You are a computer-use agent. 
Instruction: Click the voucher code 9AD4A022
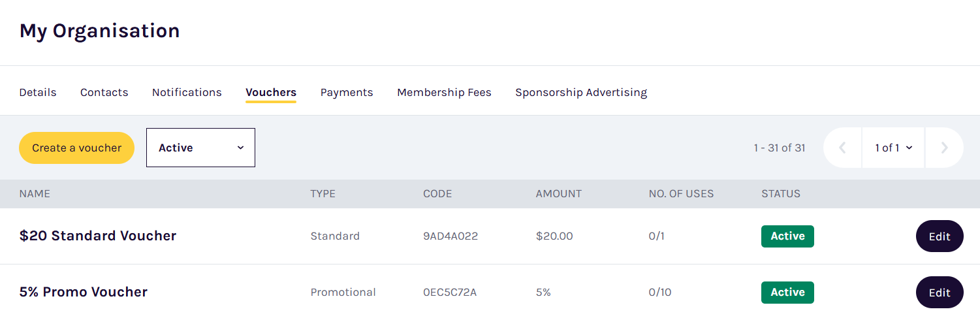[x=450, y=236]
